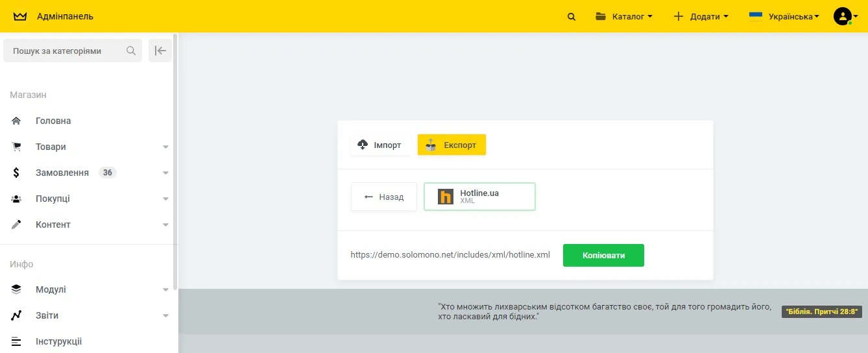Select Замовлення menu item
Viewport: 868px width, 353px height.
point(62,173)
